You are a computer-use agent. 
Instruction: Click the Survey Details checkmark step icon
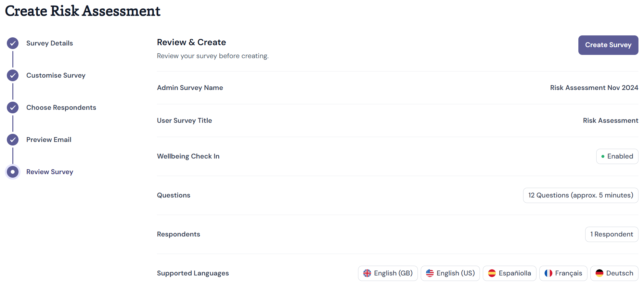[x=13, y=43]
